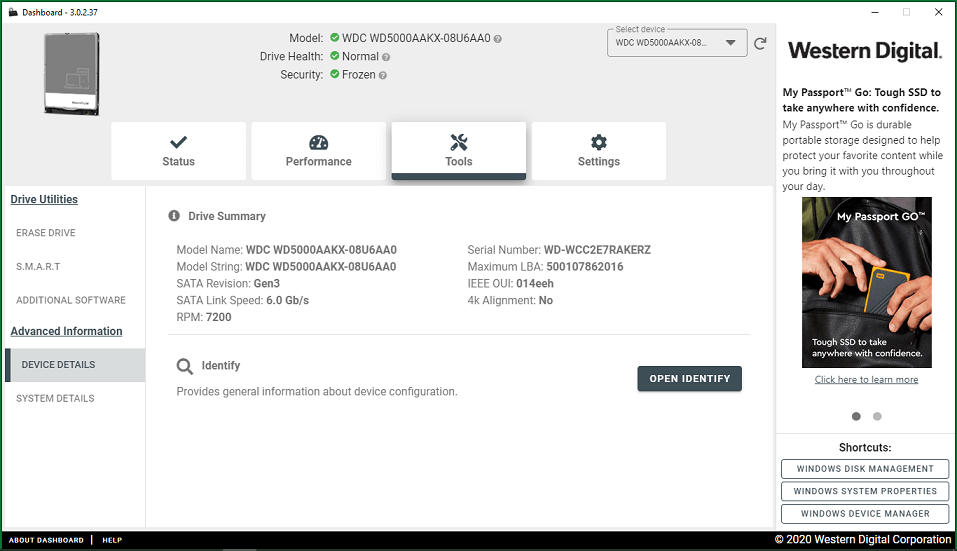This screenshot has width=957, height=551.
Task: Open Windows Device Manager shortcut
Action: (865, 514)
